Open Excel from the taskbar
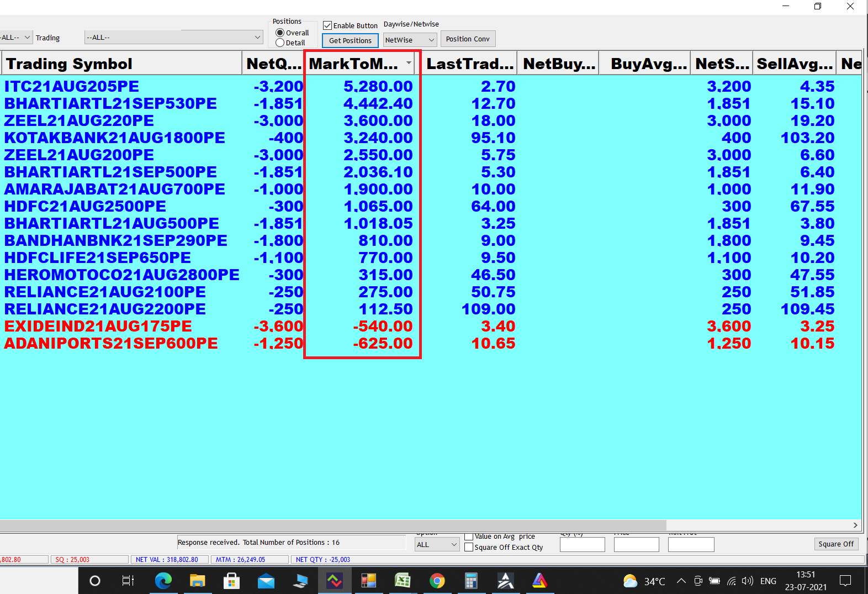Viewport: 868px width, 594px height. point(403,581)
